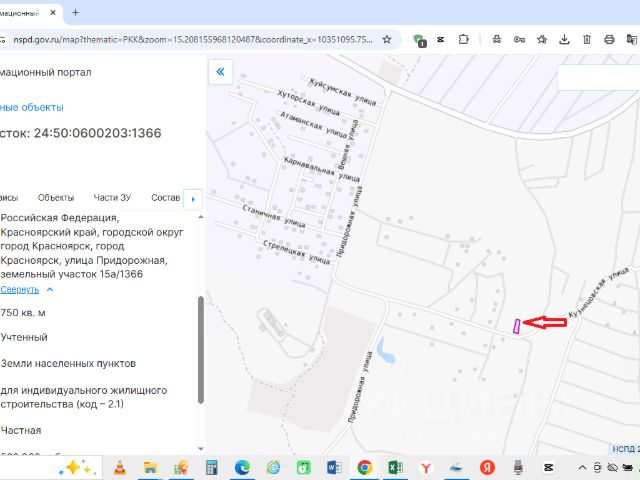Show more tabs with the right arrow

[193, 199]
